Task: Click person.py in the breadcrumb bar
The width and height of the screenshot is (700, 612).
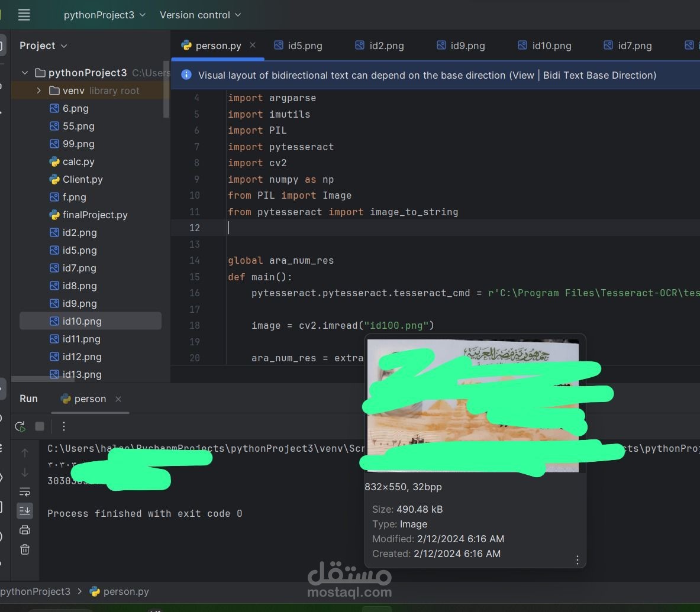Action: tap(126, 591)
